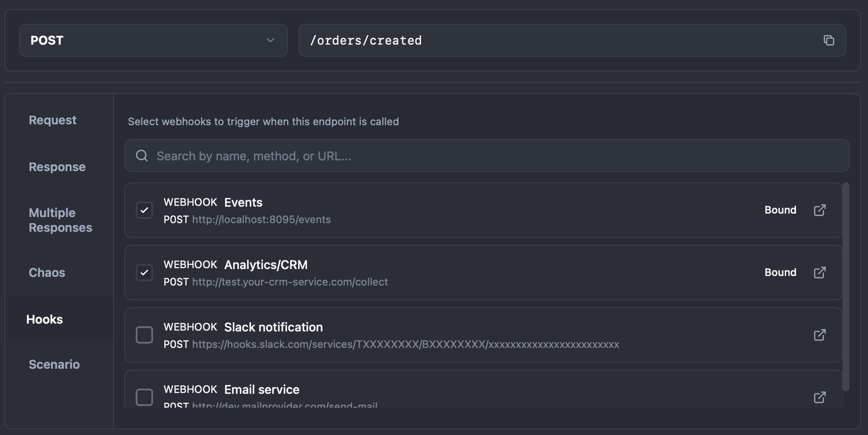This screenshot has height=435, width=868.
Task: Uncheck the Events webhook checkbox
Action: tap(144, 210)
